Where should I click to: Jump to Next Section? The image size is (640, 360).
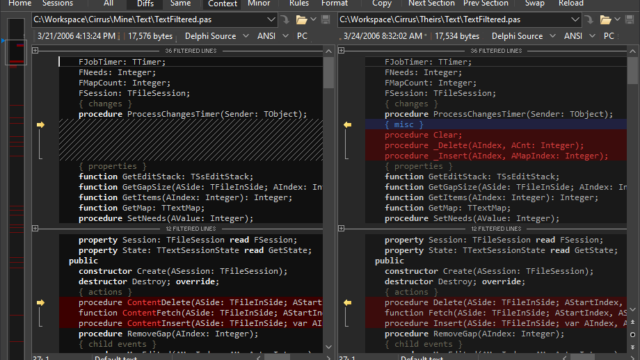(x=431, y=3)
